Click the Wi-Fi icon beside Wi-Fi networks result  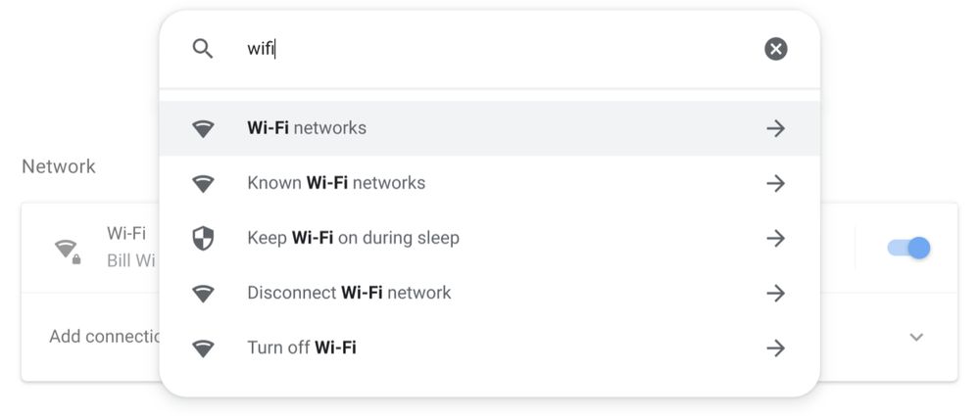point(203,128)
